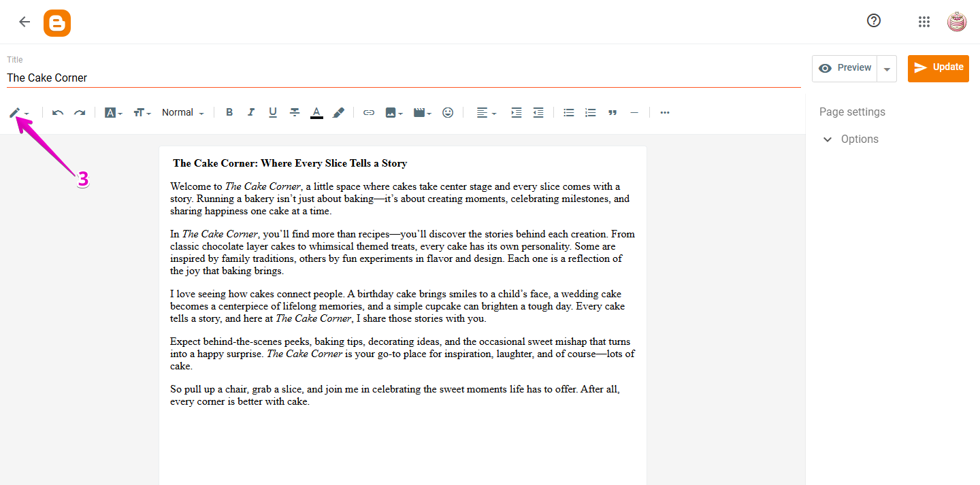Screen dimensions: 980x485
Task: Toggle strikethrough formatting
Action: (294, 112)
